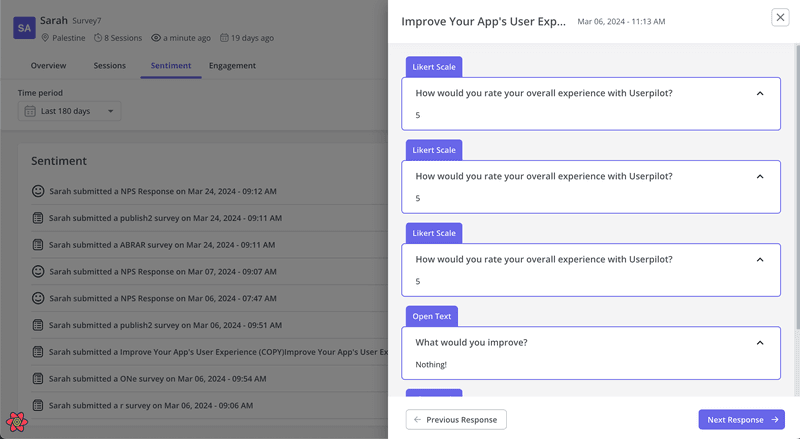Click calendar icon in Last 180 days selector
Image resolution: width=800 pixels, height=439 pixels.
30,111
